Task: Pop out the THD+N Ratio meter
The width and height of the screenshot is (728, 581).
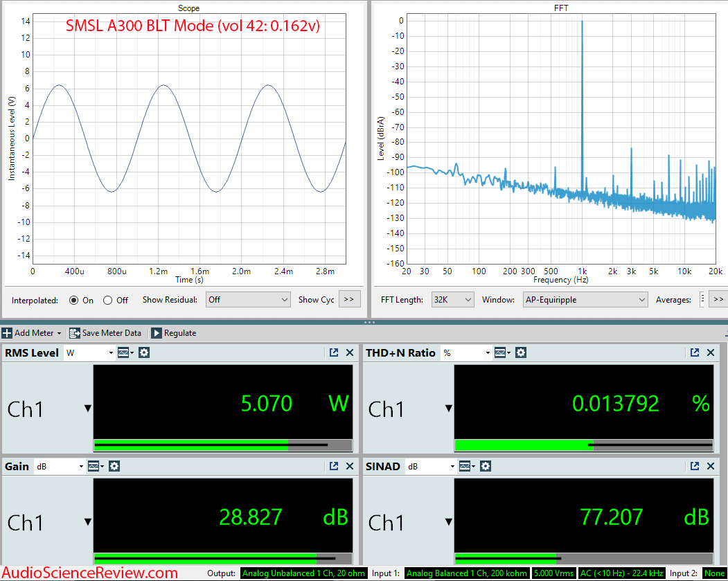Action: (695, 352)
